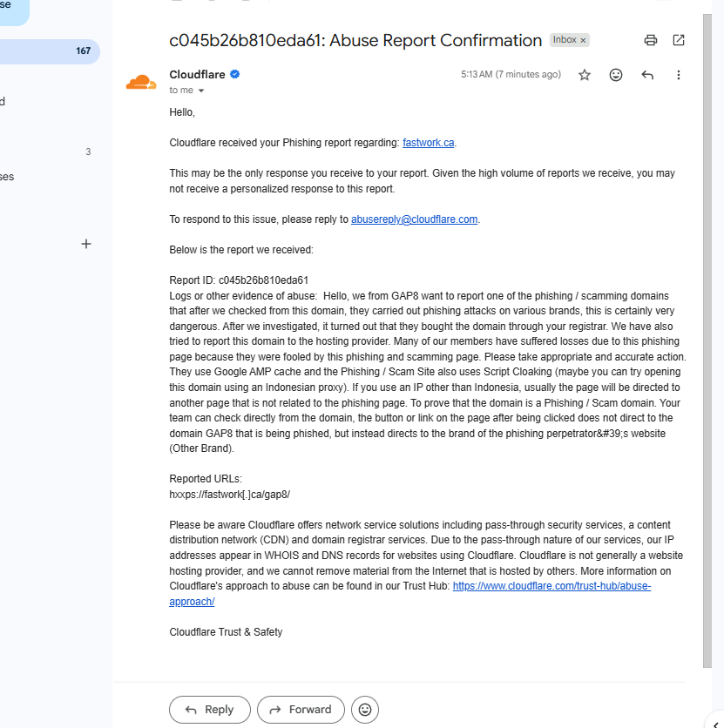The image size is (724, 728).
Task: Click verified sender blue checkmark badge
Action: 235,74
